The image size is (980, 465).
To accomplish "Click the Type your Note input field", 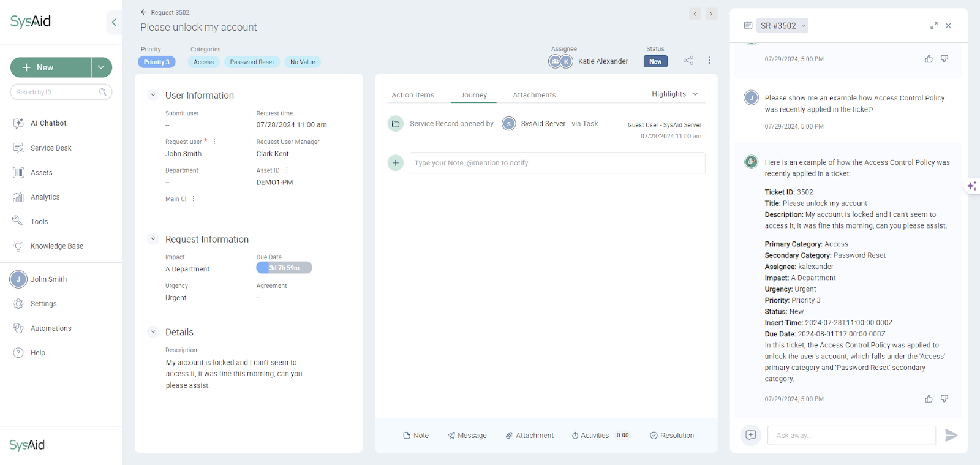I will [557, 163].
